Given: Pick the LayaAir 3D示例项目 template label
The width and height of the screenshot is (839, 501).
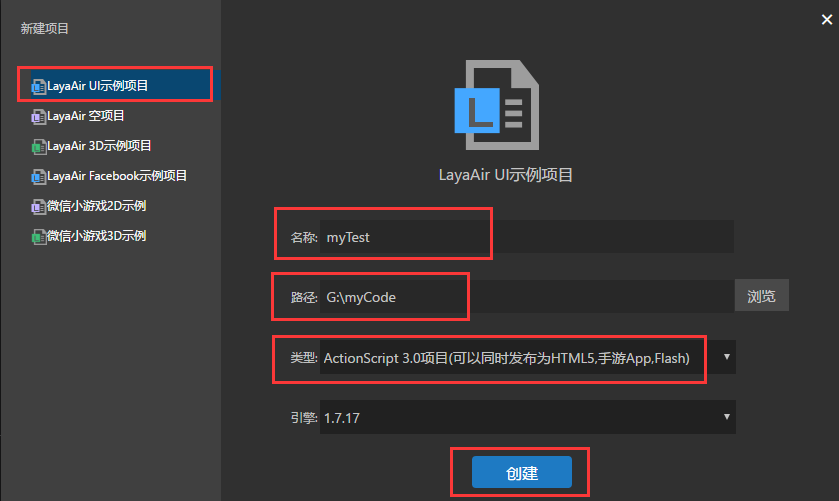Looking at the screenshot, I should point(99,146).
